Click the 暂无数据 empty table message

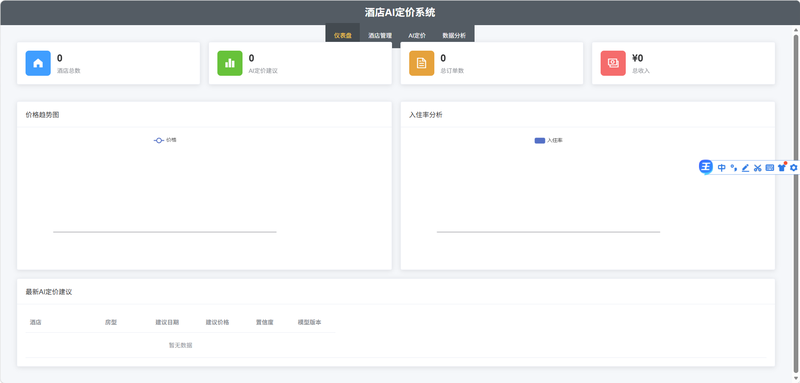[x=181, y=345]
